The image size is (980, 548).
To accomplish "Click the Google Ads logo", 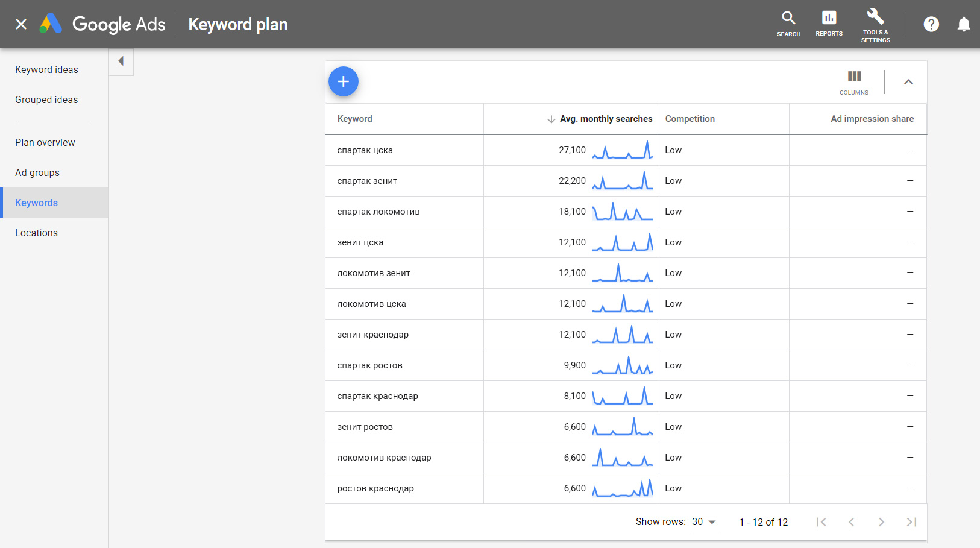I will [x=51, y=24].
